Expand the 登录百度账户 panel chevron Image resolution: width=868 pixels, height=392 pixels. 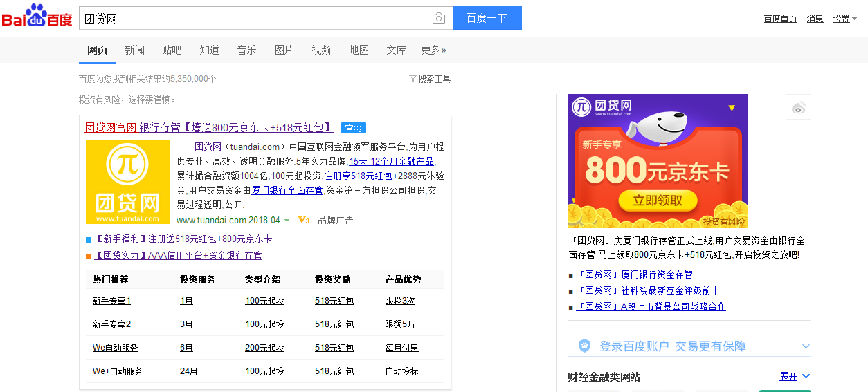tap(806, 346)
